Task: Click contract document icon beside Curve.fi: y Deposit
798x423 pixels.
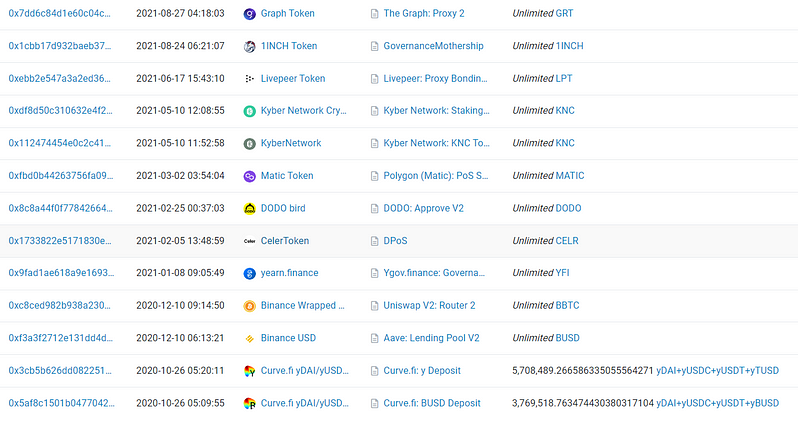Action: 375,371
